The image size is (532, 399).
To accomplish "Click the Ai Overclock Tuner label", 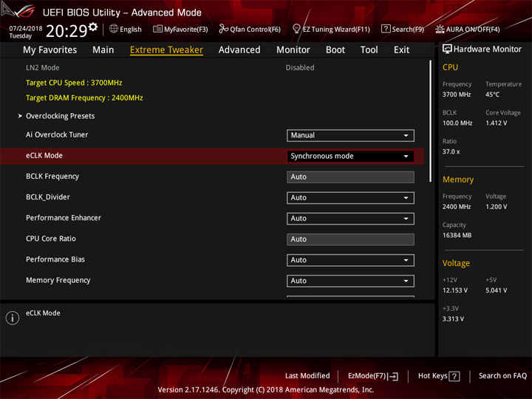I will [x=57, y=134].
